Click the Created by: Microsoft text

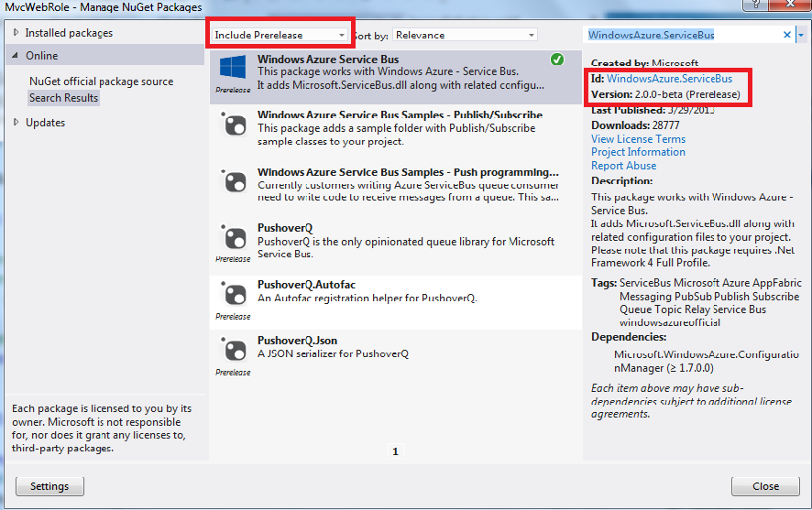click(x=644, y=63)
